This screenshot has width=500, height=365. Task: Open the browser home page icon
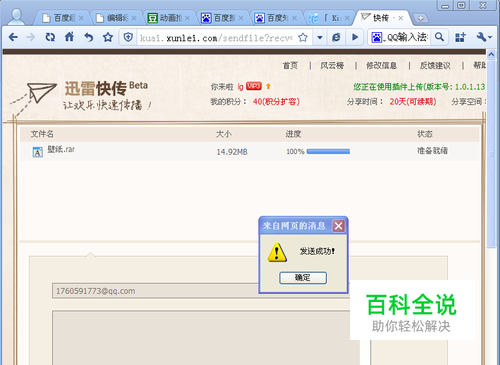(69, 37)
